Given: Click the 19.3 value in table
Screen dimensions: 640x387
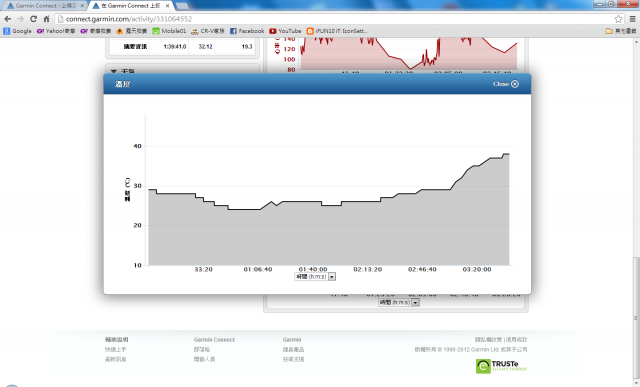Looking at the screenshot, I should click(247, 47).
